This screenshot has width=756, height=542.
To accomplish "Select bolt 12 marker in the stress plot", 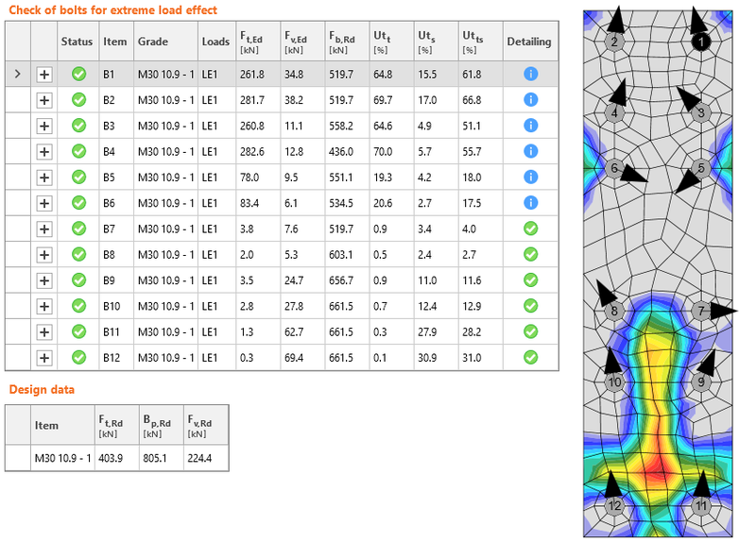I will pos(615,506).
